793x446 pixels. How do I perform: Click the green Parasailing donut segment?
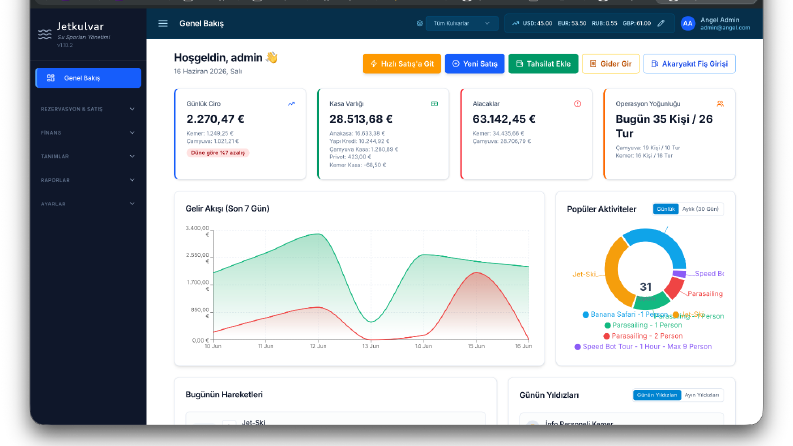tap(651, 301)
